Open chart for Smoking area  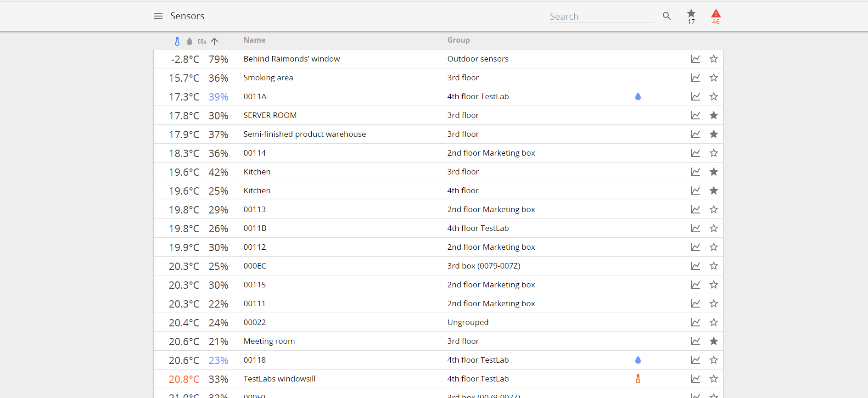[x=695, y=78]
